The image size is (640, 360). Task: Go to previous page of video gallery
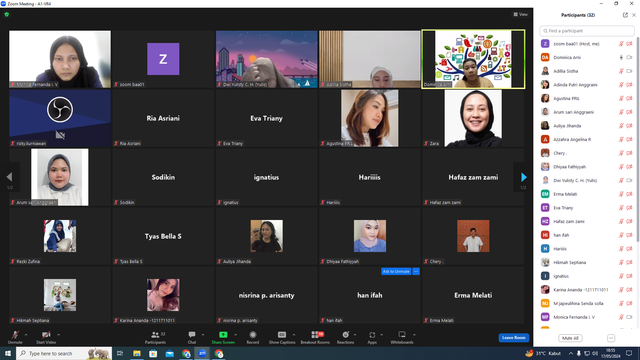tap(9, 177)
